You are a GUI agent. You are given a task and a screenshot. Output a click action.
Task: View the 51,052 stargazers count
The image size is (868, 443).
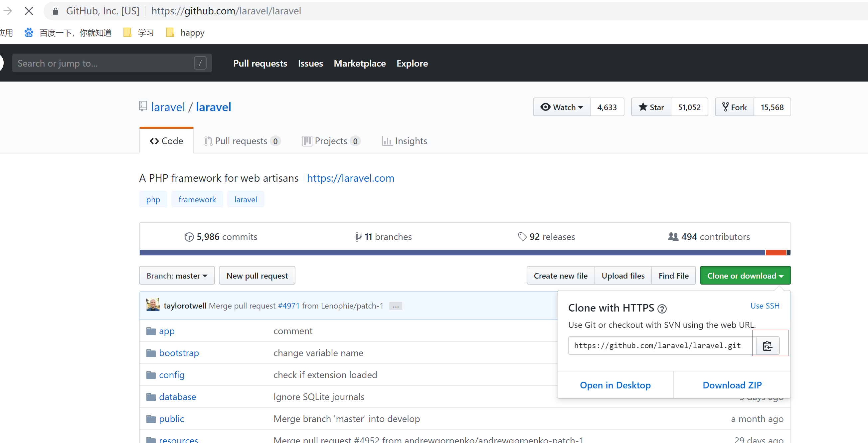[x=689, y=107]
